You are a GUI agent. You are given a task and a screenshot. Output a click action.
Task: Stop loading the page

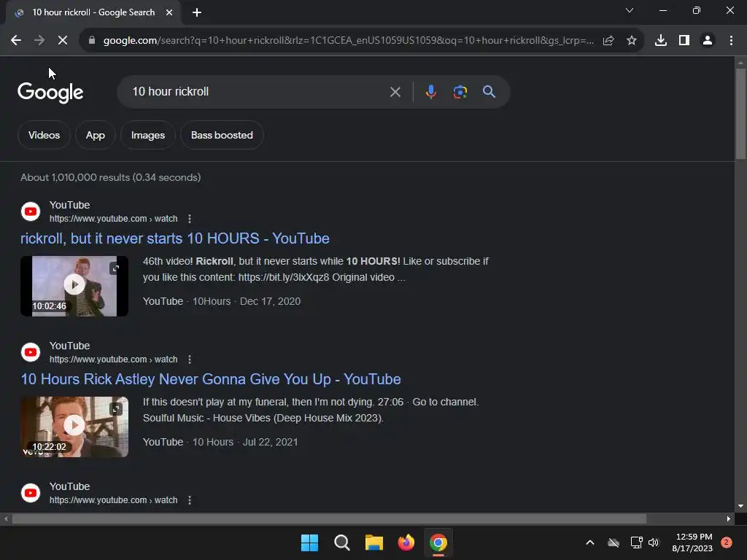[63, 41]
